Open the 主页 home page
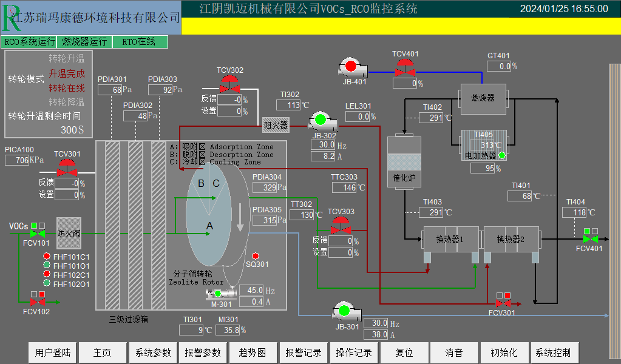Screen dimensions: 621x364 pos(102,352)
